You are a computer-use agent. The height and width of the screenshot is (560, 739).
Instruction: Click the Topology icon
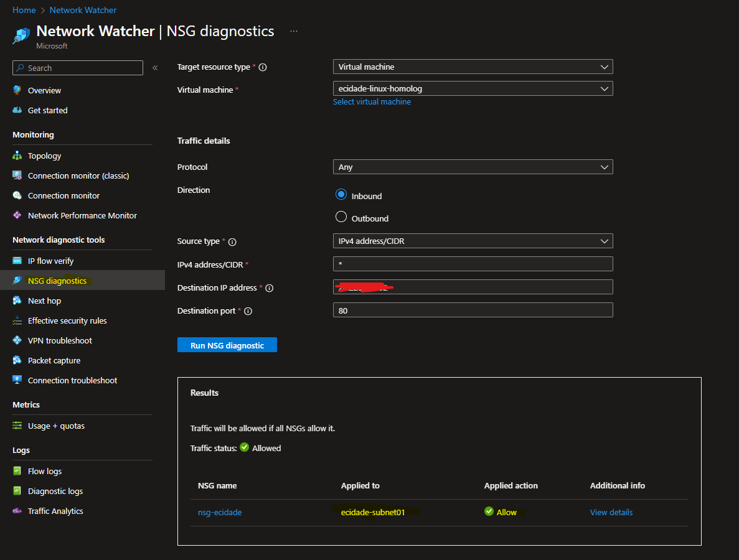pyautogui.click(x=17, y=156)
